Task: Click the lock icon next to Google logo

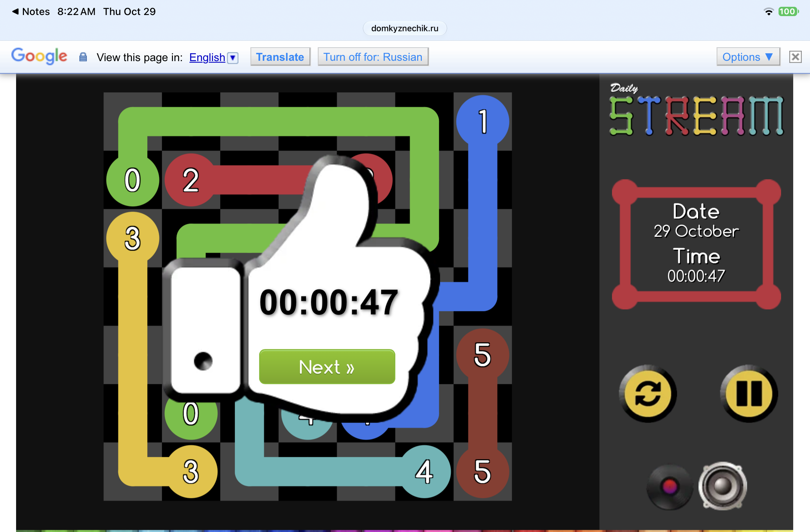Action: 83,57
